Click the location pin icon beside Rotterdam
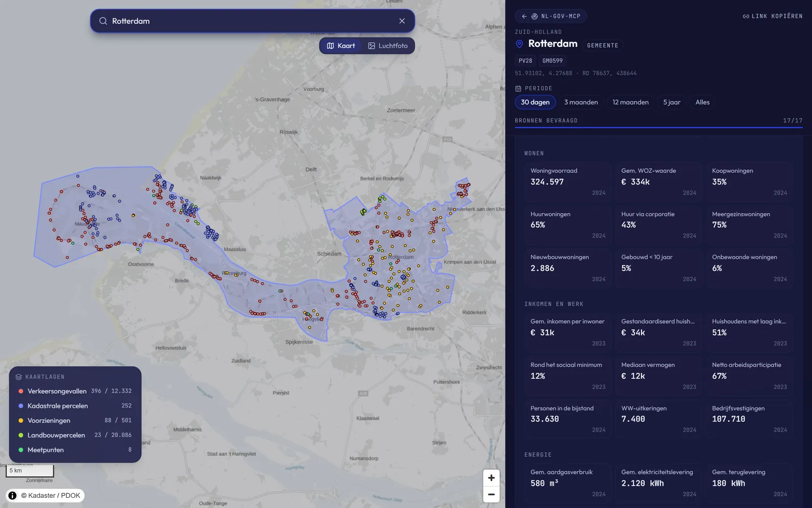The image size is (812, 508). point(519,44)
